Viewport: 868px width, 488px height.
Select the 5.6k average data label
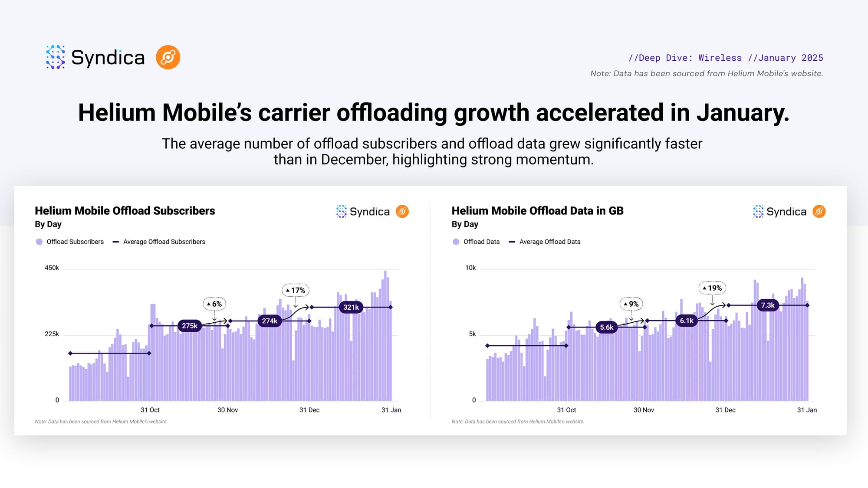(607, 328)
